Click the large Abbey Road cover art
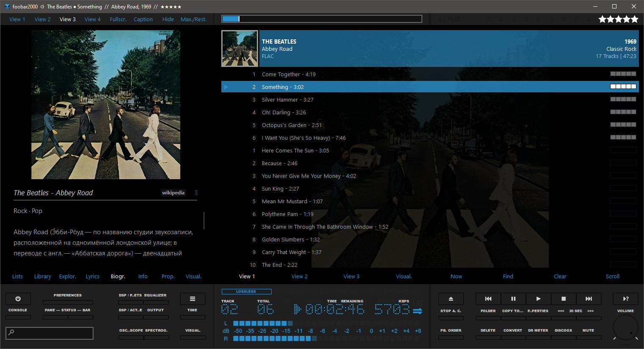The width and height of the screenshot is (644, 349). tap(106, 105)
